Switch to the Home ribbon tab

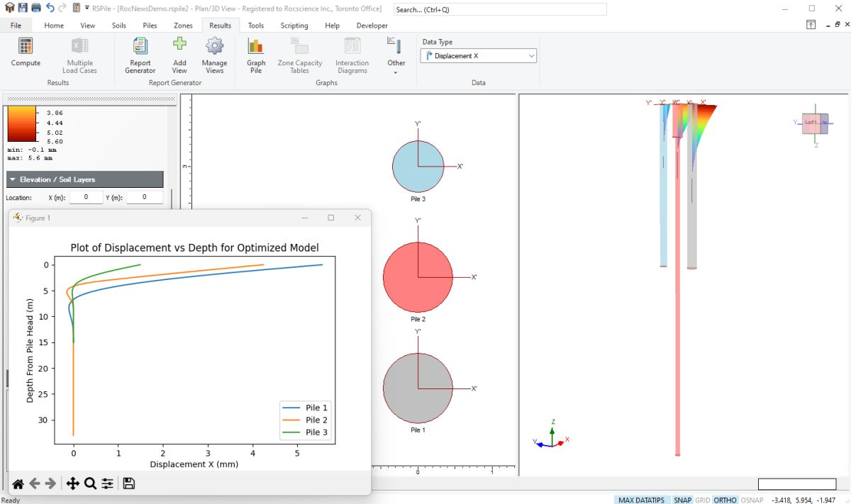click(x=54, y=26)
